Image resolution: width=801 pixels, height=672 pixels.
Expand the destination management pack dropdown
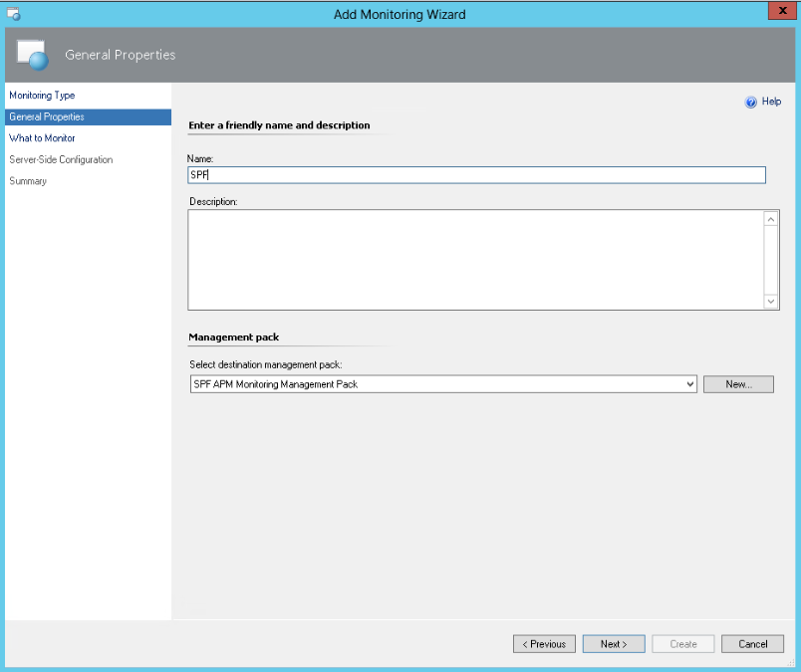click(x=689, y=384)
